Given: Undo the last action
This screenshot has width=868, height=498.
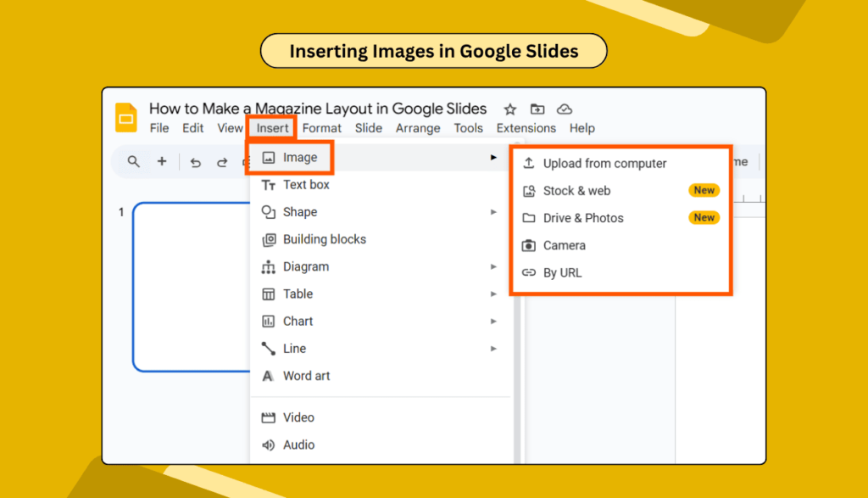Looking at the screenshot, I should coord(197,161).
